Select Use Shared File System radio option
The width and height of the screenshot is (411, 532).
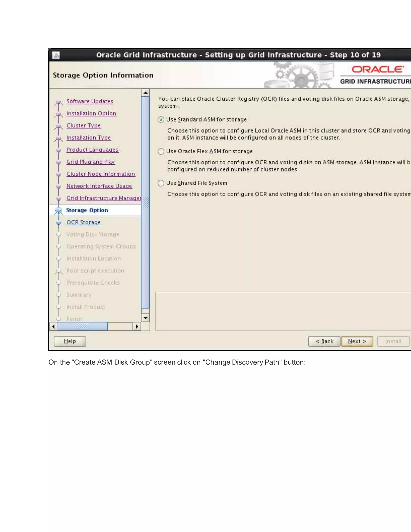pyautogui.click(x=161, y=183)
